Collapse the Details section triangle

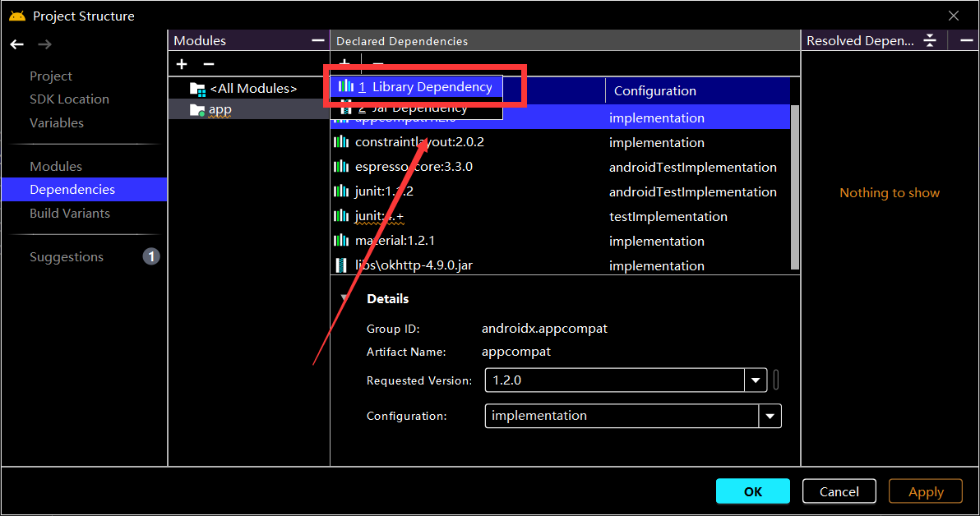(x=344, y=298)
